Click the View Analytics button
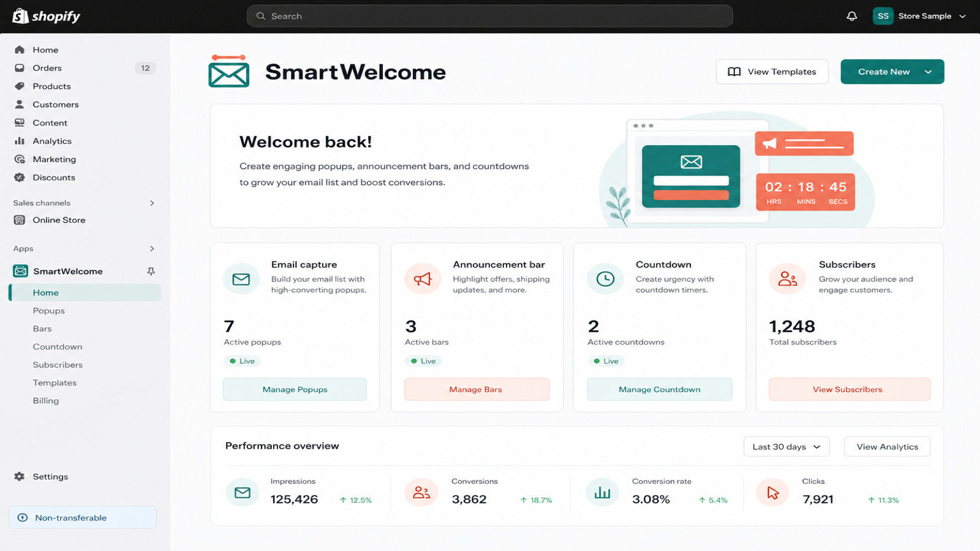 click(887, 447)
